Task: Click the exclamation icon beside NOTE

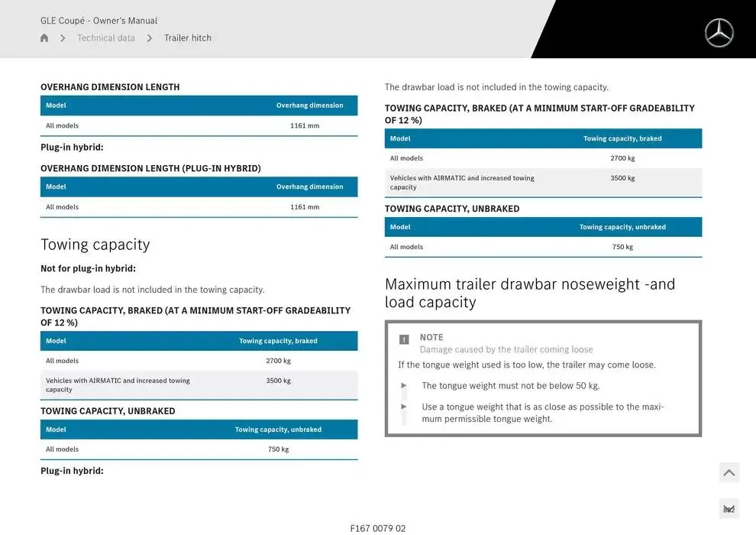Action: [x=404, y=339]
